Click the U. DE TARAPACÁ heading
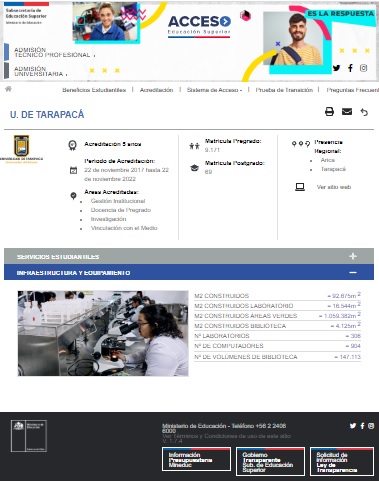 coord(47,114)
